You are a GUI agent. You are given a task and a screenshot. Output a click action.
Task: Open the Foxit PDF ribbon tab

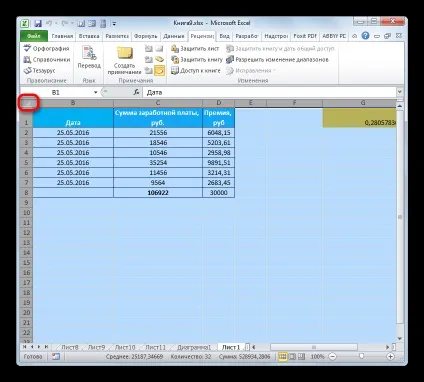click(305, 36)
